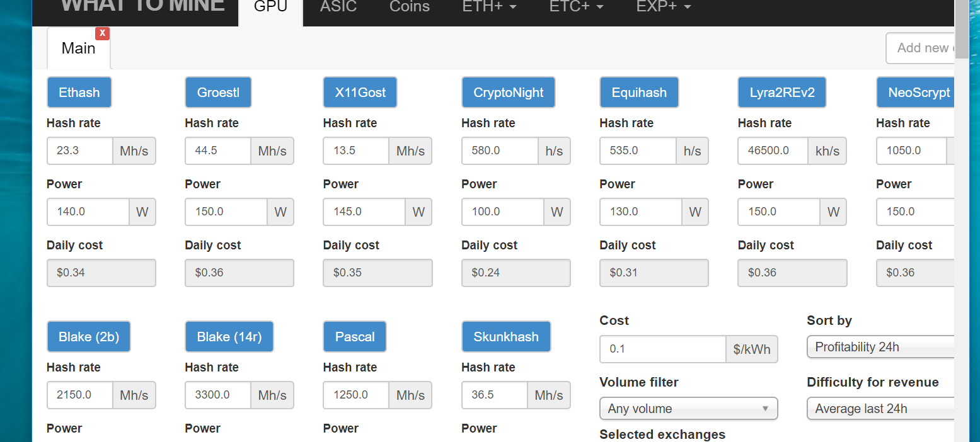
Task: Open the Volume filter dropdown
Action: click(x=688, y=409)
